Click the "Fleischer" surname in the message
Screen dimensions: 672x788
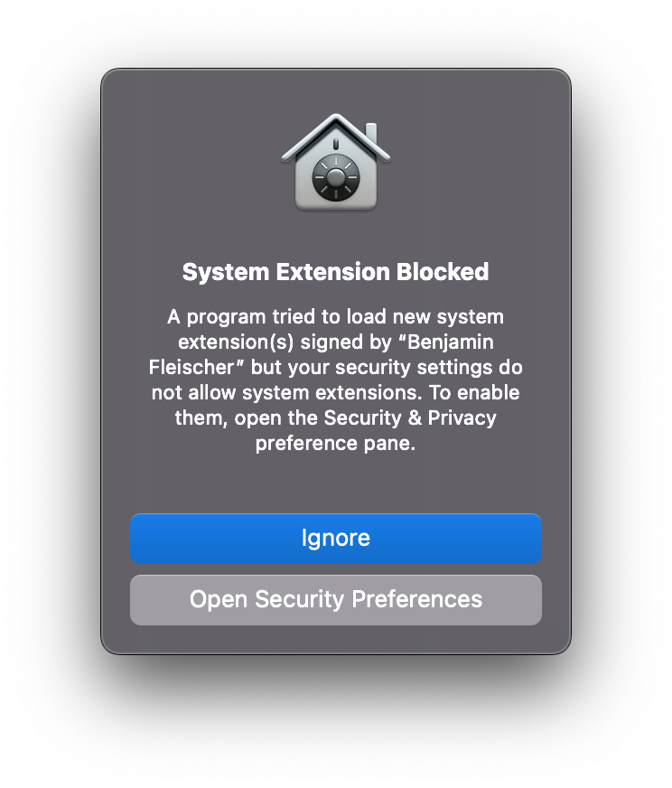[x=191, y=368]
